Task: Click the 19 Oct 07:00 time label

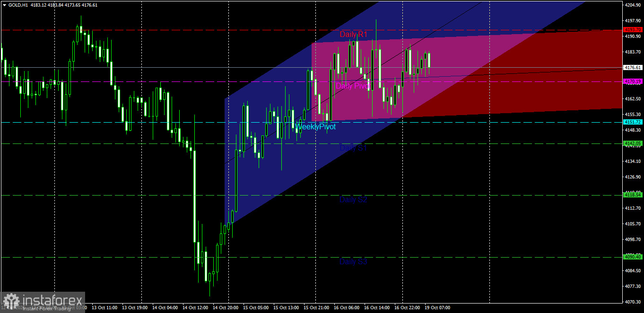Action: tap(437, 308)
